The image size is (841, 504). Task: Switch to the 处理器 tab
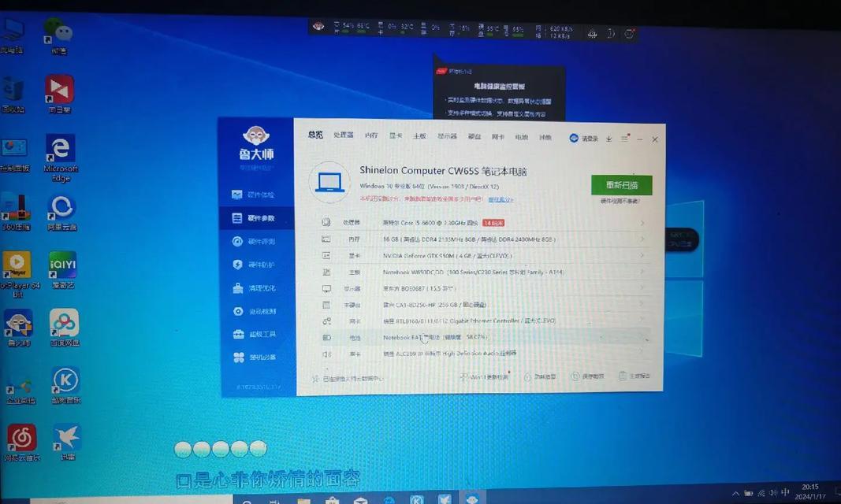pos(344,135)
